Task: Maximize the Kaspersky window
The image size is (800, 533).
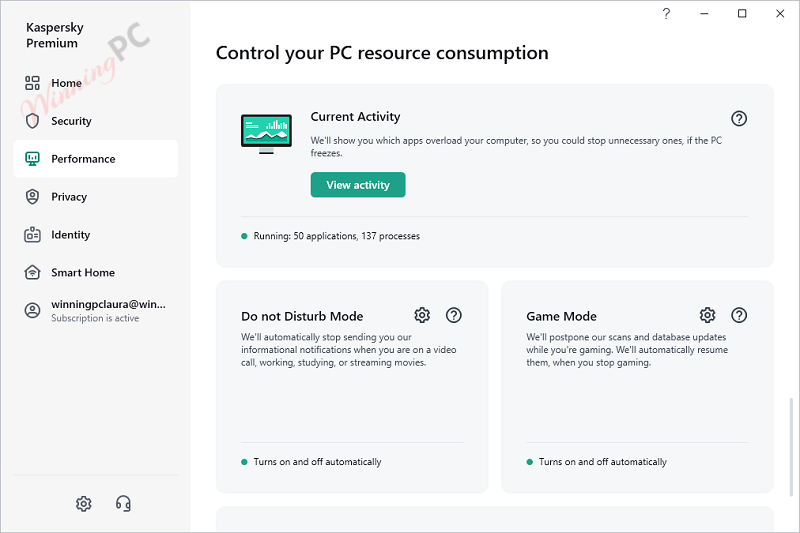Action: click(742, 14)
